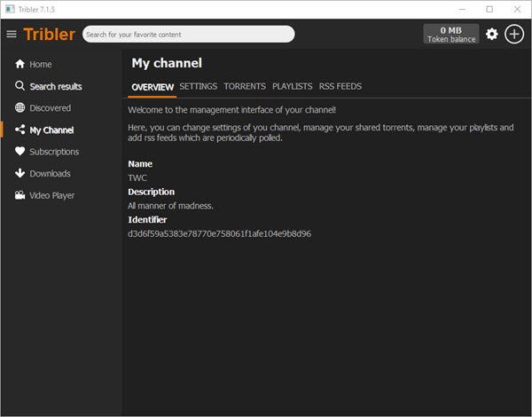The image size is (532, 417).
Task: Open Discovered channels in the sidebar
Action: click(x=51, y=108)
